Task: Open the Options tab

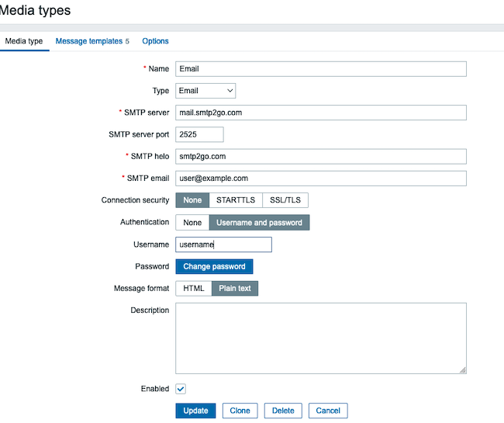Action: (155, 41)
